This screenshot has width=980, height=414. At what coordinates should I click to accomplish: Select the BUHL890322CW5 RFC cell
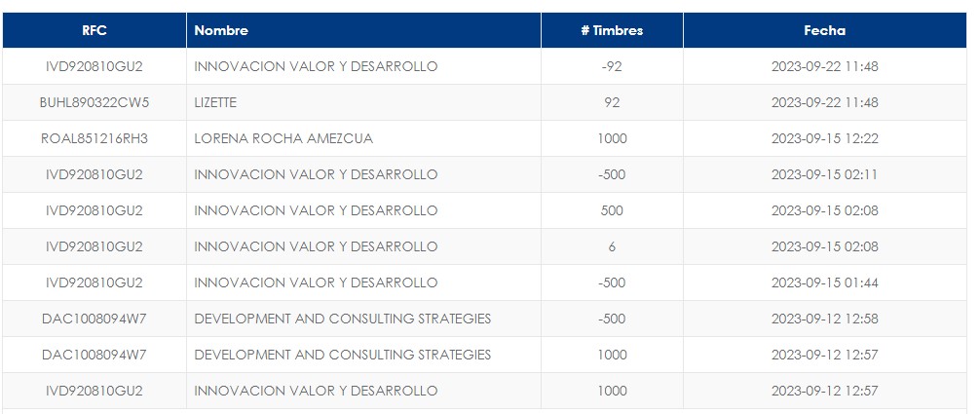pos(94,102)
